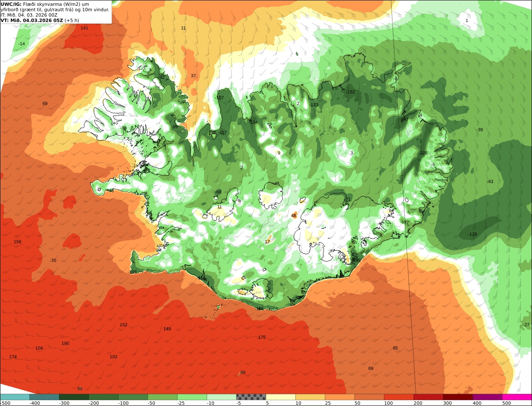
Task: Click the value 37 off the northwest coast
Action: point(193,76)
